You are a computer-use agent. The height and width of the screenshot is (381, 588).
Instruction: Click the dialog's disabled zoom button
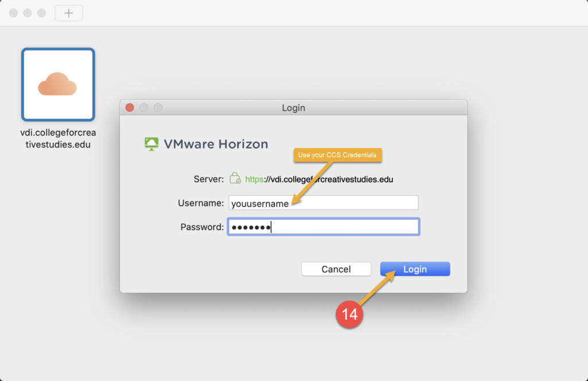[158, 108]
